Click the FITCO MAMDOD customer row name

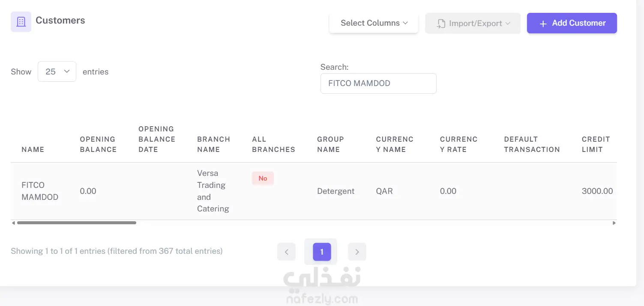point(40,191)
